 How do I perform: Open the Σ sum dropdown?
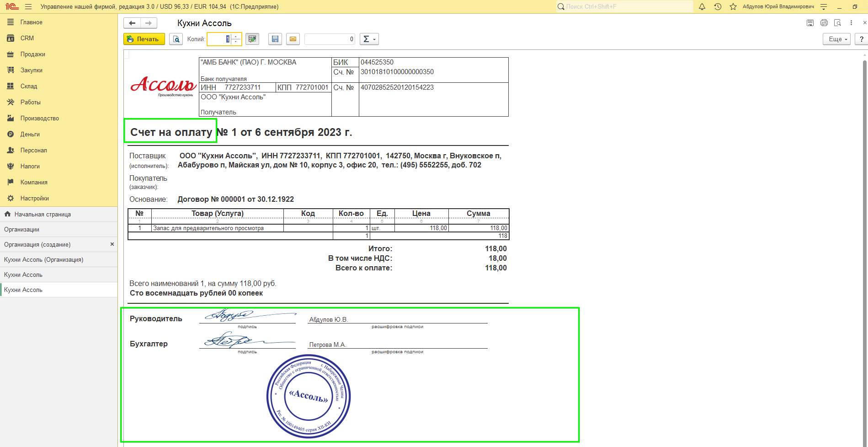click(369, 39)
